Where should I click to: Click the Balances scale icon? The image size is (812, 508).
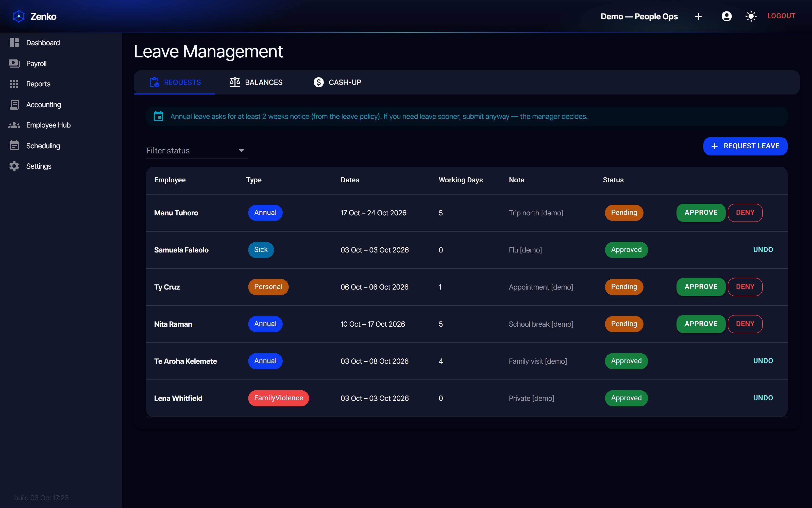pyautogui.click(x=235, y=82)
